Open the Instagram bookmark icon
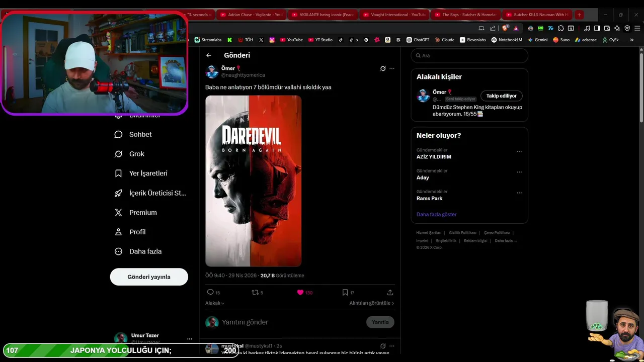Image resolution: width=644 pixels, height=362 pixels. coord(272,40)
